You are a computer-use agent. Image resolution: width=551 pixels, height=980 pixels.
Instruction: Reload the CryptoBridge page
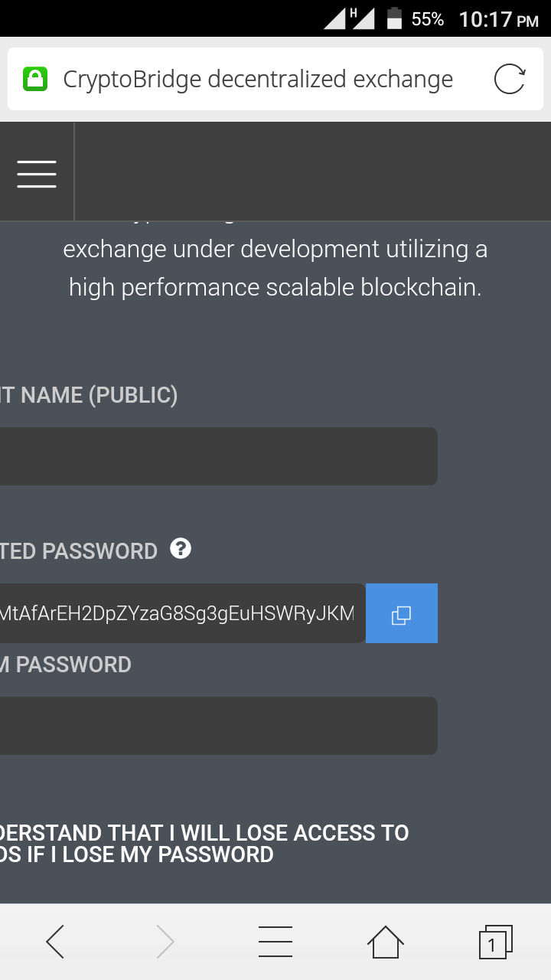point(510,79)
